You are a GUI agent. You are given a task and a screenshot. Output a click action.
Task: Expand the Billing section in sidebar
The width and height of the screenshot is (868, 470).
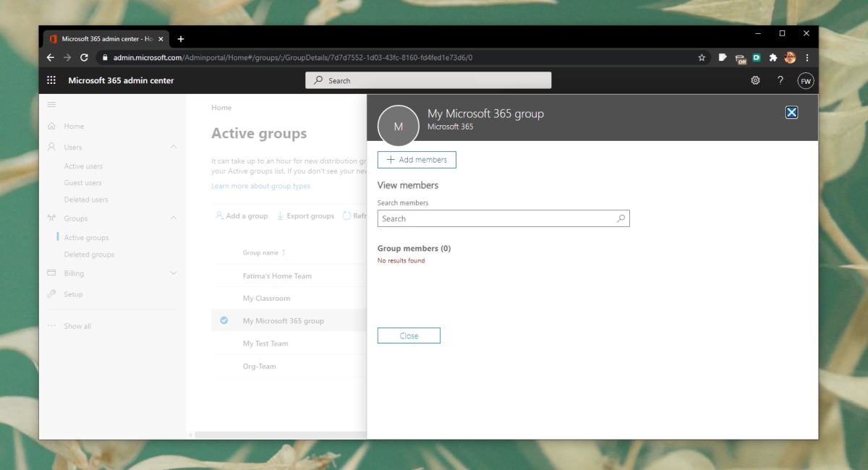(174, 273)
